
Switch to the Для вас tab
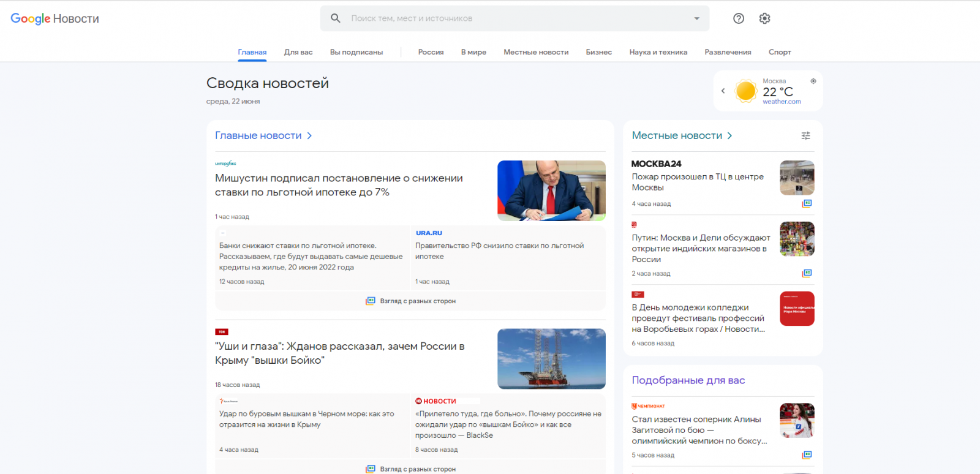pos(298,52)
